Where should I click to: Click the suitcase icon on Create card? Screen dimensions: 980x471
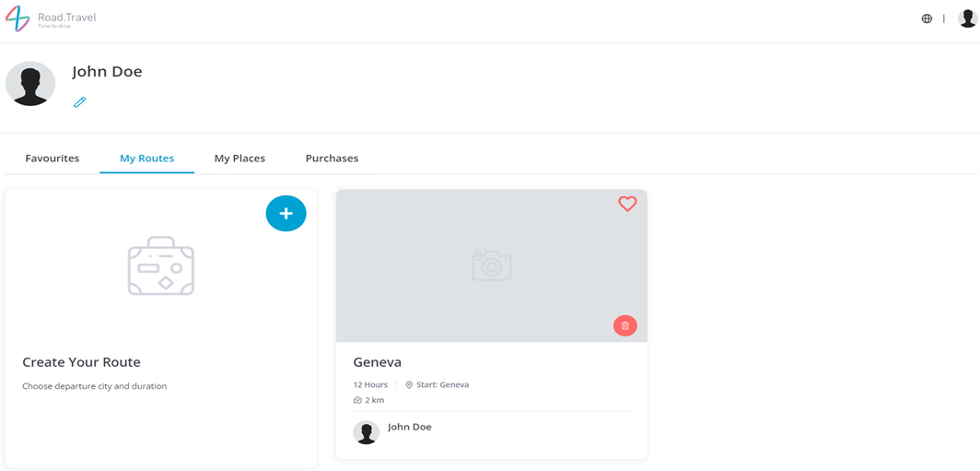161,265
